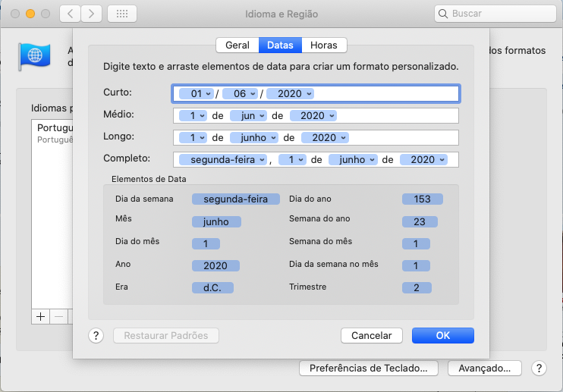Select Dia do ano element 153
This screenshot has width=563, height=392.
coord(422,199)
